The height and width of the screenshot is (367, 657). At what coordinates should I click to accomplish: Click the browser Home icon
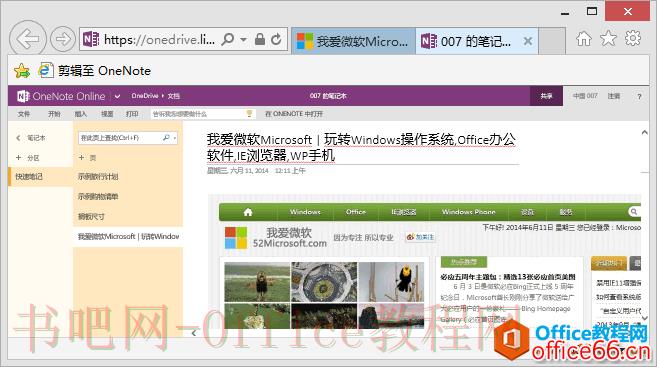tap(583, 39)
